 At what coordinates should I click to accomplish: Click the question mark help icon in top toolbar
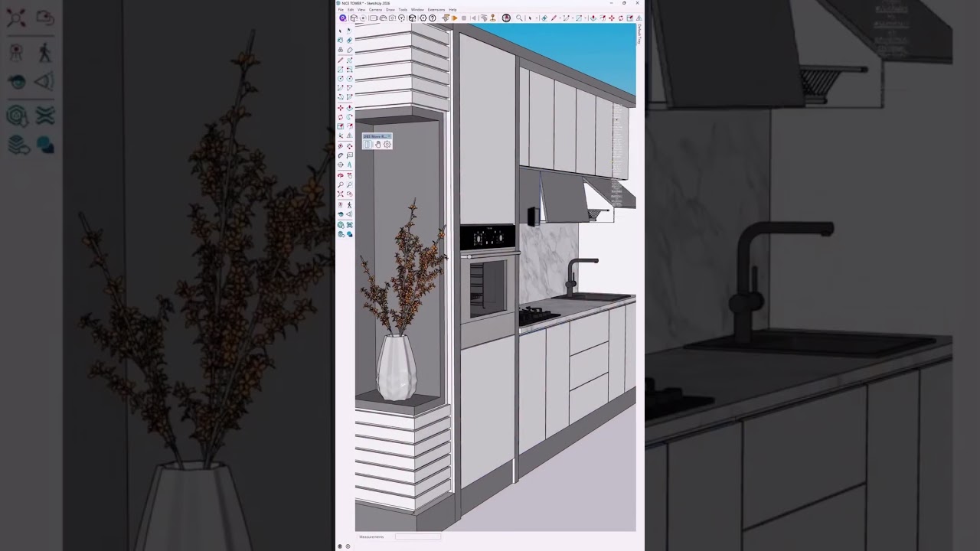click(433, 18)
